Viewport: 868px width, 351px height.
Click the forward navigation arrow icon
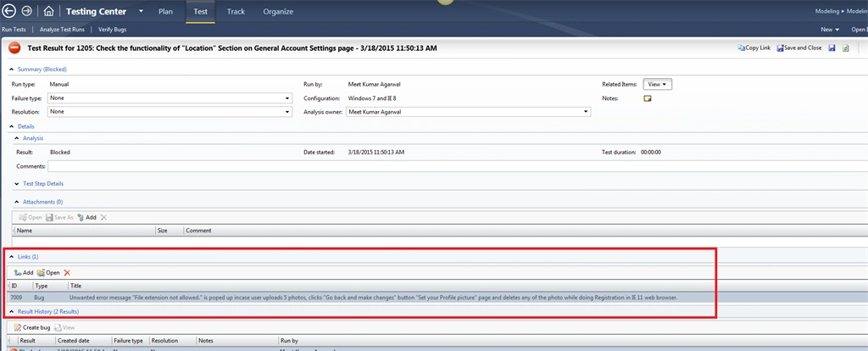[x=26, y=10]
